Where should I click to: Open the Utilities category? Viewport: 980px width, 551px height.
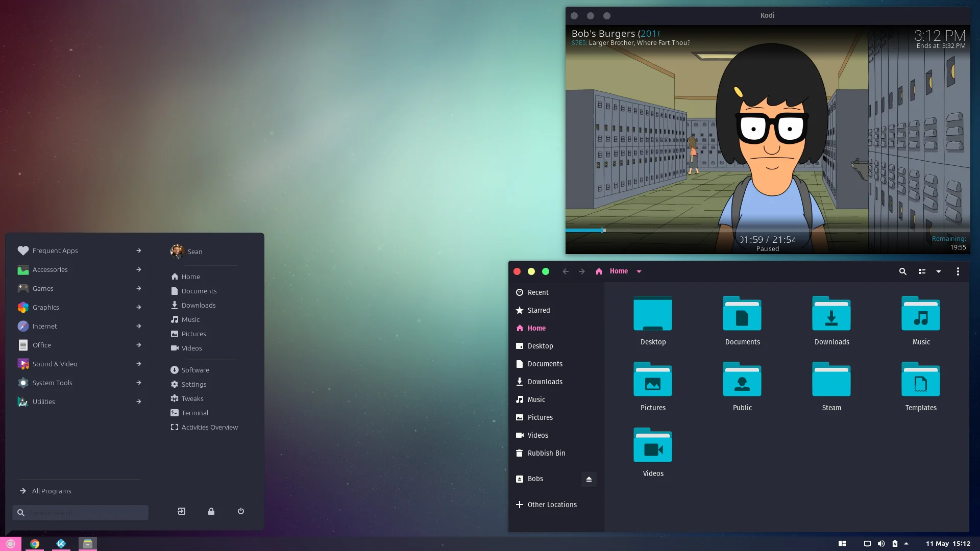[79, 402]
